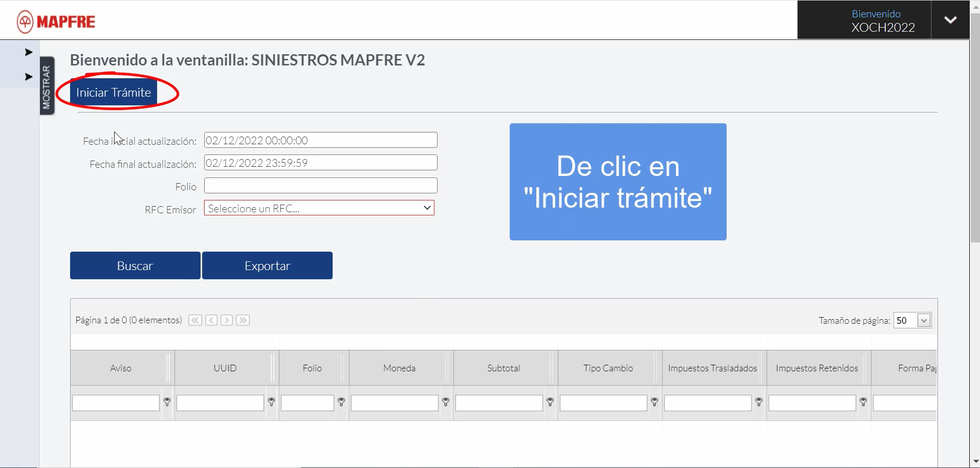The height and width of the screenshot is (468, 980).
Task: Click the Exportar button
Action: [267, 265]
